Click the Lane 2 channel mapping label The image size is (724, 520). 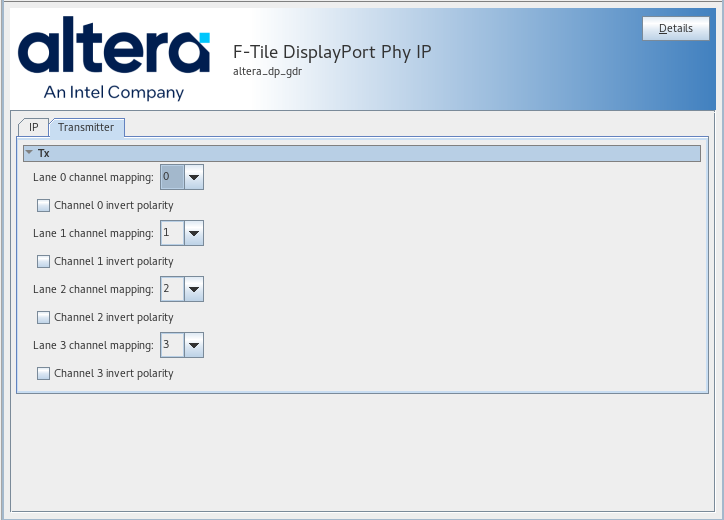[x=93, y=289]
